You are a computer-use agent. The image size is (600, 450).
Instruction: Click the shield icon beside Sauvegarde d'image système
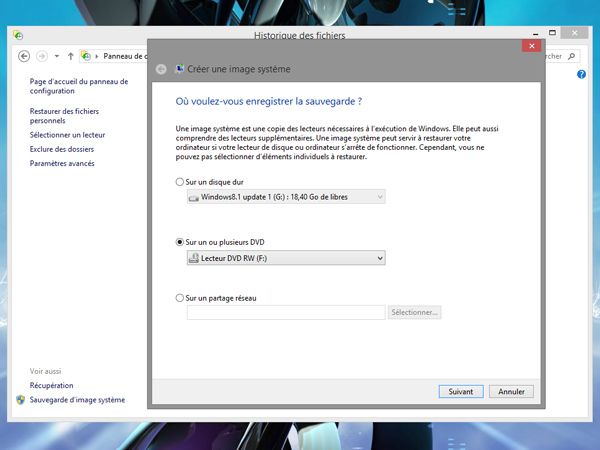click(x=21, y=400)
